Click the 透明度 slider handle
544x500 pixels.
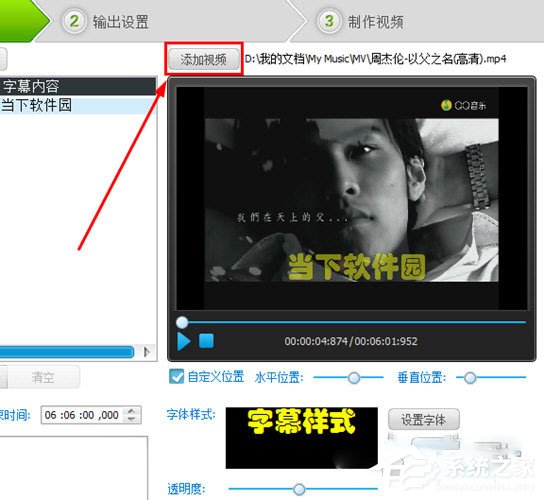299,489
